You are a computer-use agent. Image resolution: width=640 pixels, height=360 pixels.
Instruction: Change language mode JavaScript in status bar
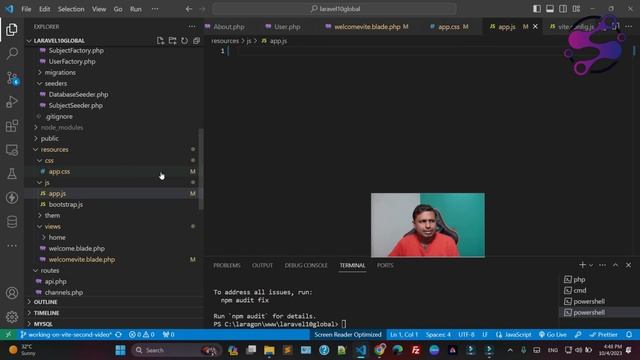(x=514, y=334)
